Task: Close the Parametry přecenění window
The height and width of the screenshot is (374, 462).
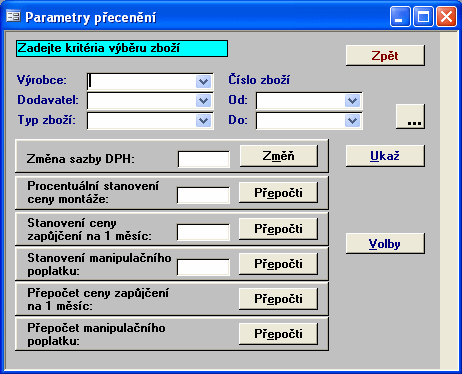Action: tap(446, 17)
